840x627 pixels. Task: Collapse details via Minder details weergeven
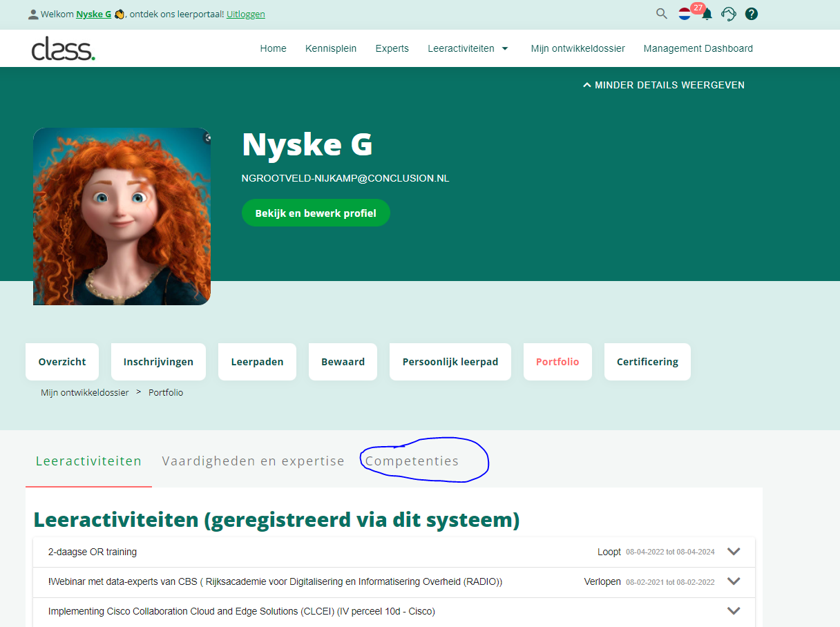tap(663, 85)
